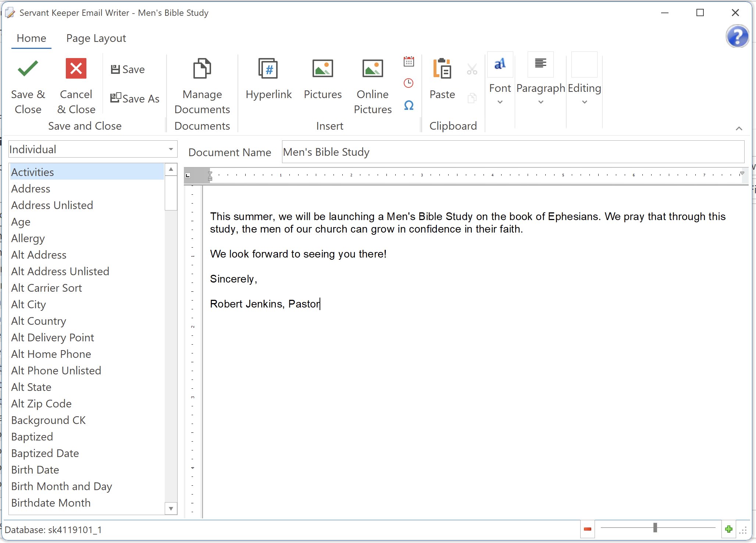This screenshot has width=756, height=543.
Task: Open Manage Documents
Action: pyautogui.click(x=202, y=84)
